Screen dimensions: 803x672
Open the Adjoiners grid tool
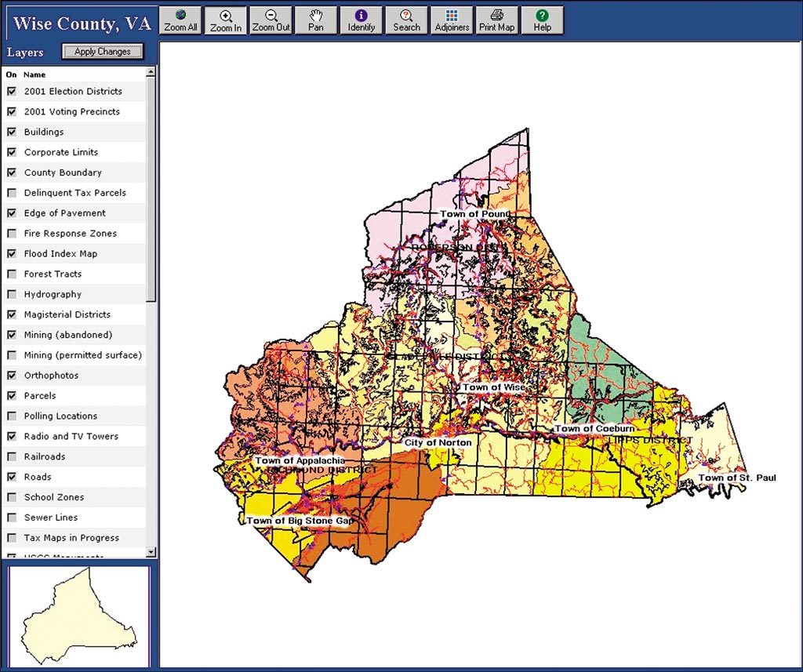point(452,21)
